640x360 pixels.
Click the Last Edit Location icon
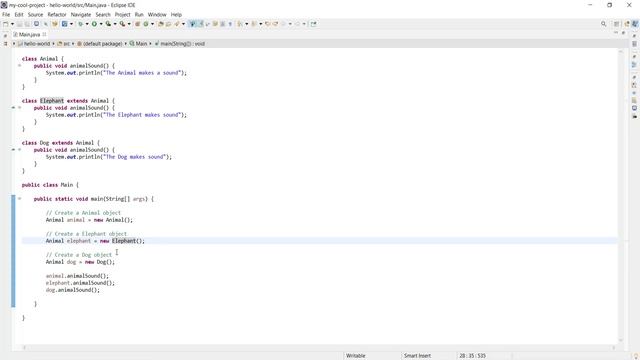pos(267,24)
